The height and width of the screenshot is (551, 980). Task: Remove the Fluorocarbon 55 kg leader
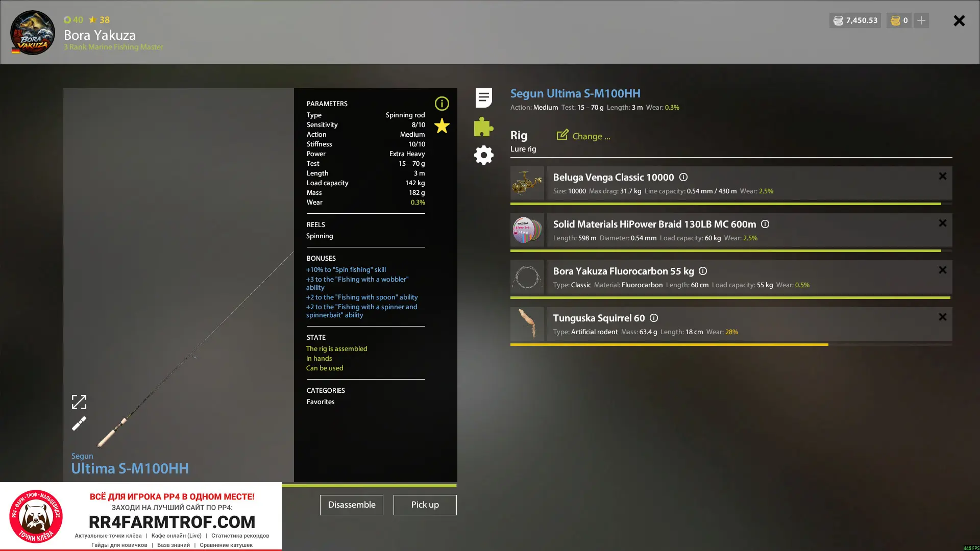[943, 270]
